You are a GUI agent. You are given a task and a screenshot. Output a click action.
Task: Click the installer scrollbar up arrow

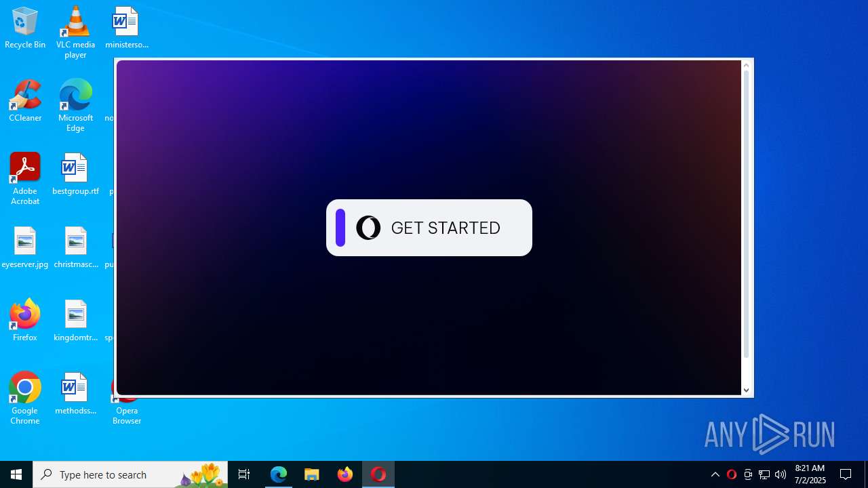(746, 65)
